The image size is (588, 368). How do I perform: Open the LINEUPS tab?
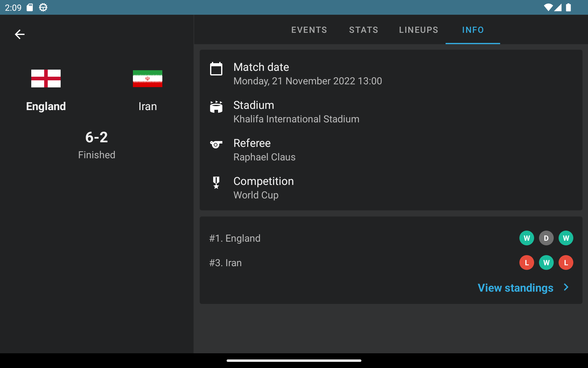click(419, 30)
